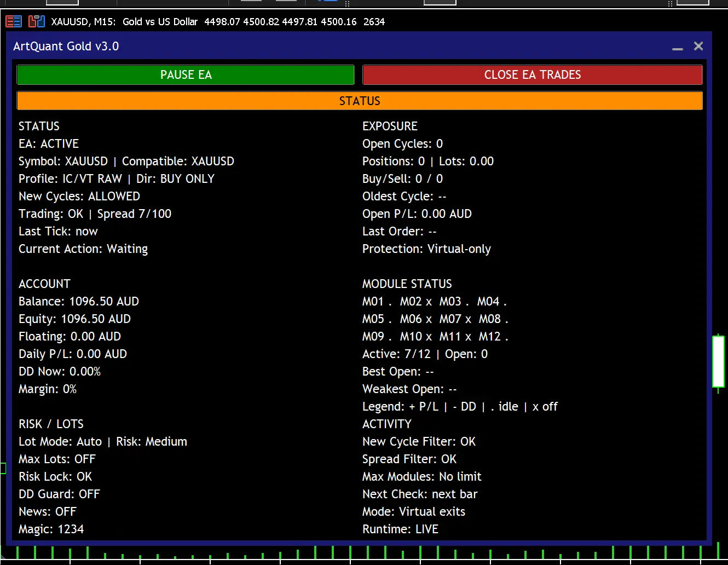Click 'Spread Filter: OK' line
728x565 pixels.
(x=409, y=459)
